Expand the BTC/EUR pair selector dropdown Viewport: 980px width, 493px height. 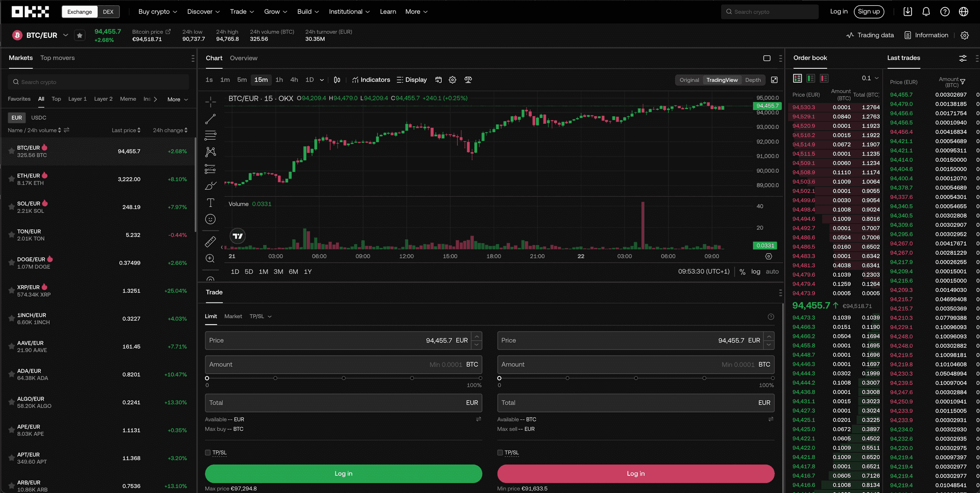66,35
